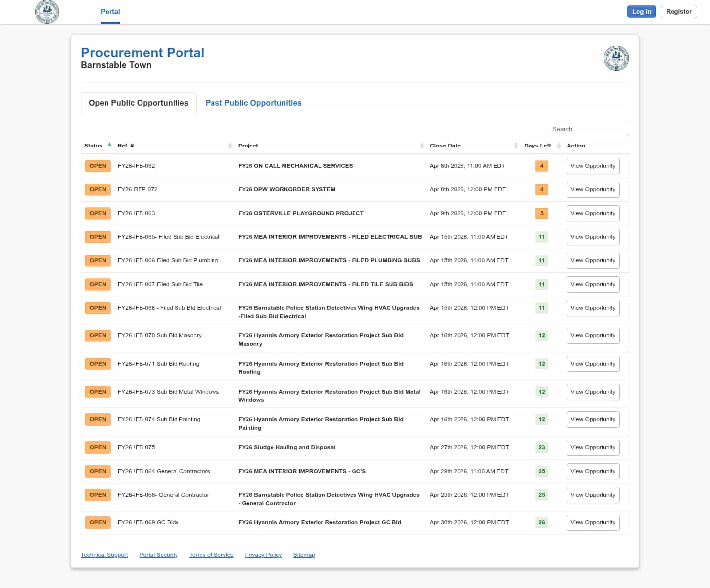
Task: Switch to Past Public Opportunities tab
Action: [253, 103]
